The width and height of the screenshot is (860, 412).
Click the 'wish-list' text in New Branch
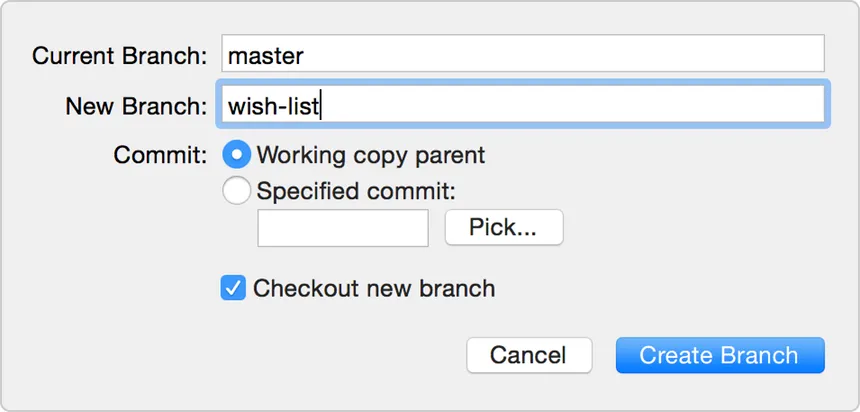click(274, 105)
